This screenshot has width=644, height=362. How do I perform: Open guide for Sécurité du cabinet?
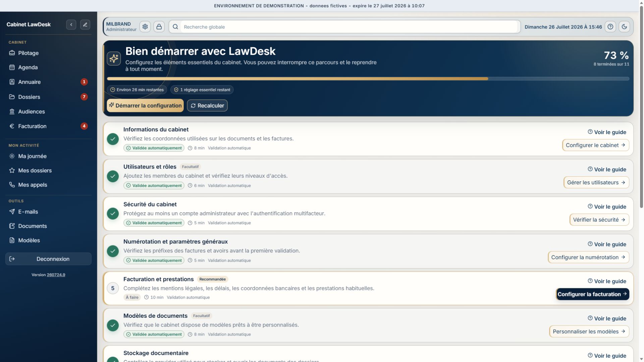pos(607,206)
